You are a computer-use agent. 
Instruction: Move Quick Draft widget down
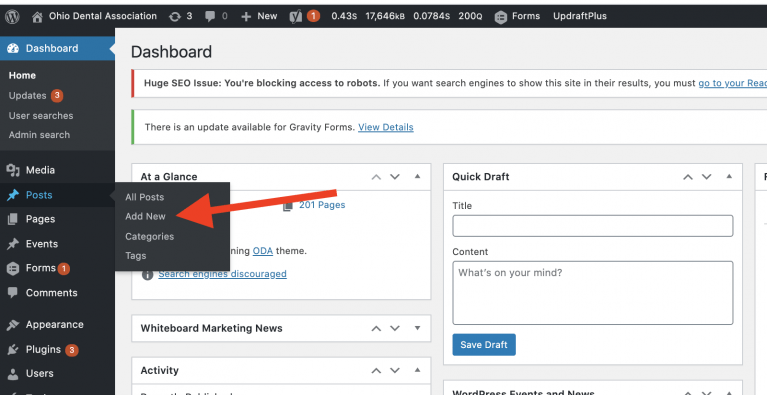coord(706,177)
